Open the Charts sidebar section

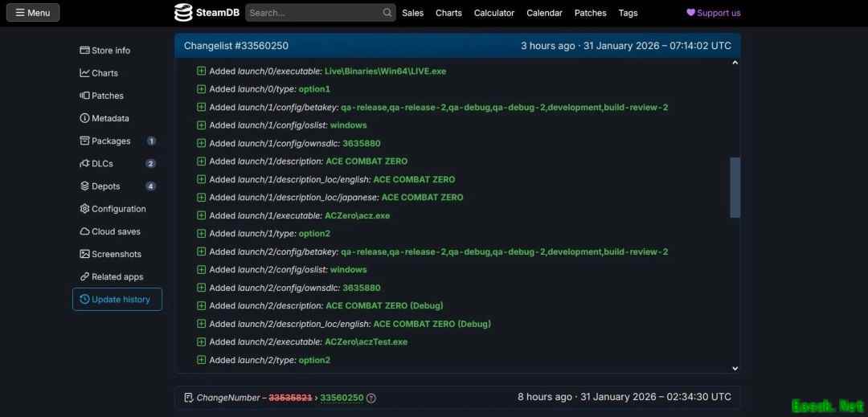104,73
